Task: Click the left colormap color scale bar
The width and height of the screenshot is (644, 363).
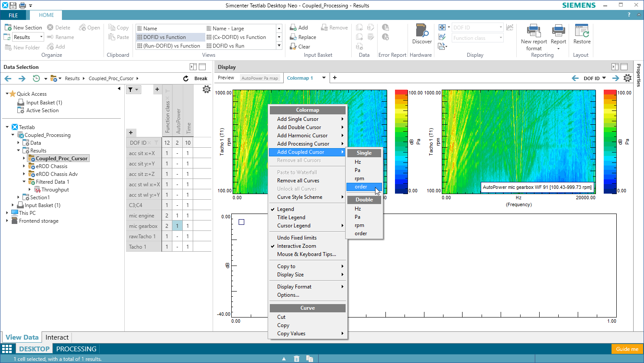Action: [x=401, y=142]
